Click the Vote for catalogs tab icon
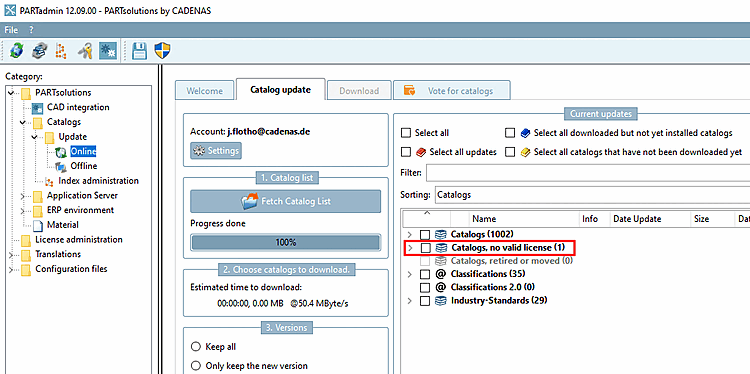The height and width of the screenshot is (374, 750). pyautogui.click(x=409, y=90)
